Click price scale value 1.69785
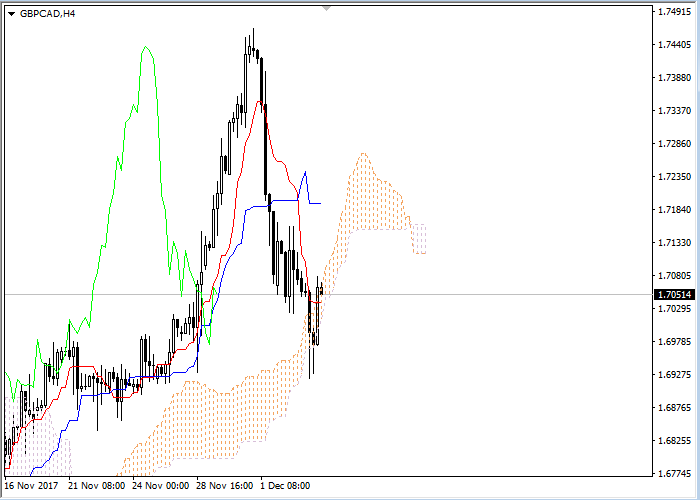The height and width of the screenshot is (500, 700). click(675, 342)
